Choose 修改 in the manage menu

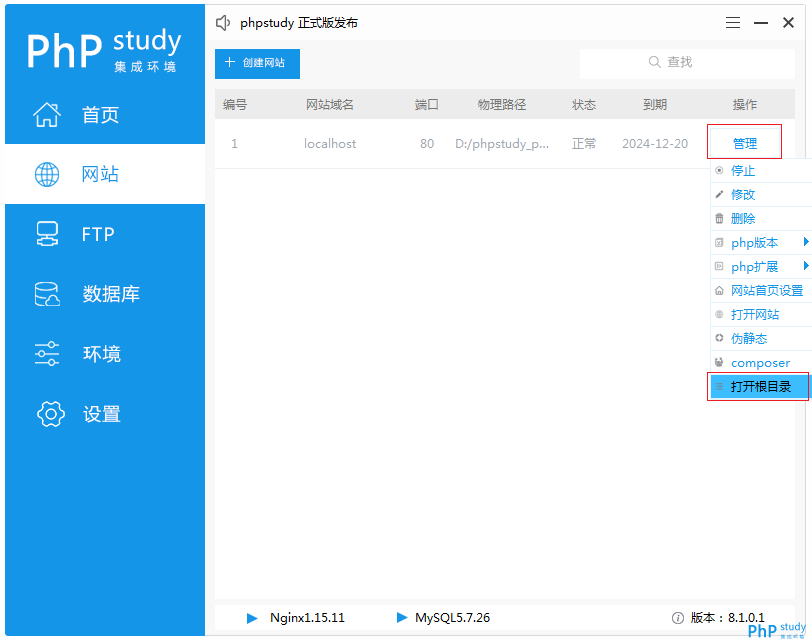tap(761, 195)
